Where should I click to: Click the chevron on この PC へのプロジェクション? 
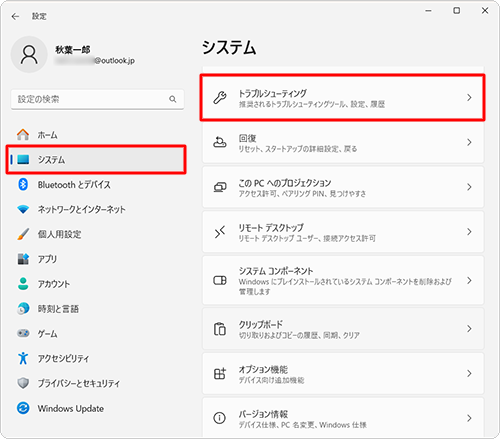pos(469,187)
